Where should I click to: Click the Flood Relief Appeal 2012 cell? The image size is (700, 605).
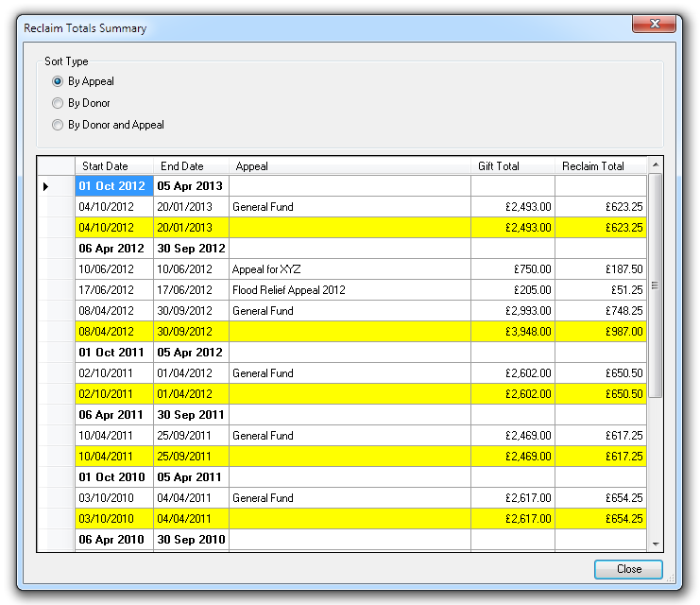350,290
